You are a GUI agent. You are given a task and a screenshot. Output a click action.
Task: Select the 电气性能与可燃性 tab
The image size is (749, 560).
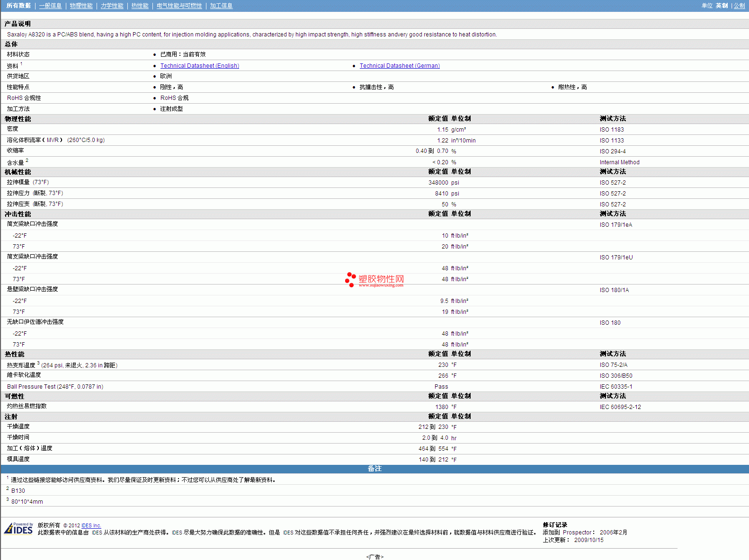click(179, 6)
